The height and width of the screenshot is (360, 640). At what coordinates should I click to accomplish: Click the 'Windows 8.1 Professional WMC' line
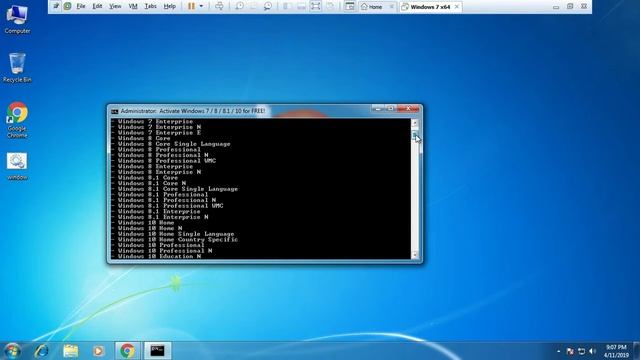tap(170, 206)
